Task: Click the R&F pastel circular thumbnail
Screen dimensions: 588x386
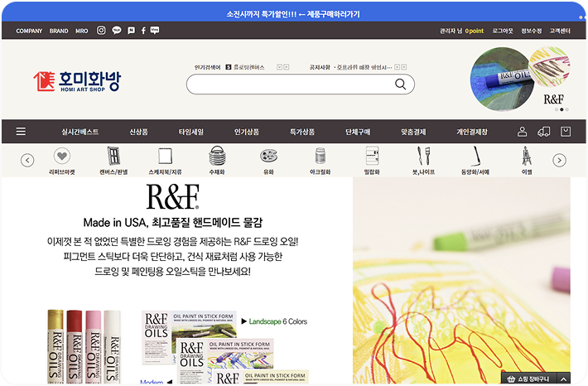Action: pyautogui.click(x=503, y=80)
